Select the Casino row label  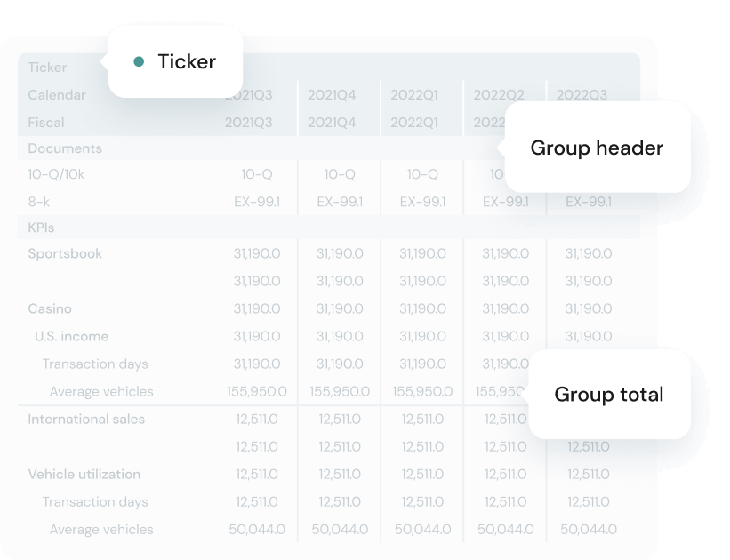click(x=50, y=308)
